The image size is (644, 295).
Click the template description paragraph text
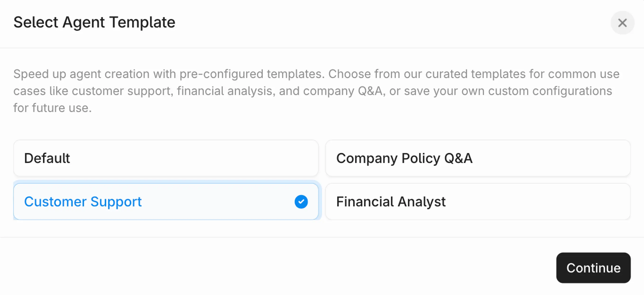click(x=316, y=91)
